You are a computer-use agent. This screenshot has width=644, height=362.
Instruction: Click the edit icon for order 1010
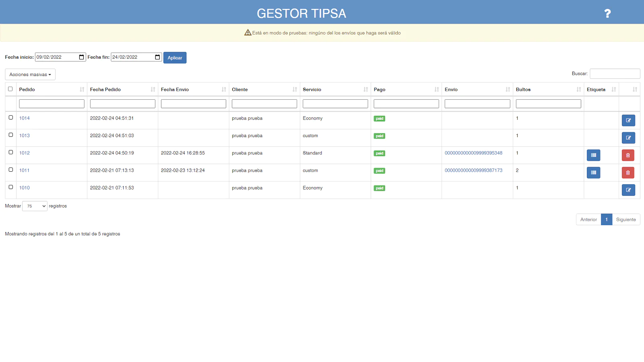coord(628,190)
